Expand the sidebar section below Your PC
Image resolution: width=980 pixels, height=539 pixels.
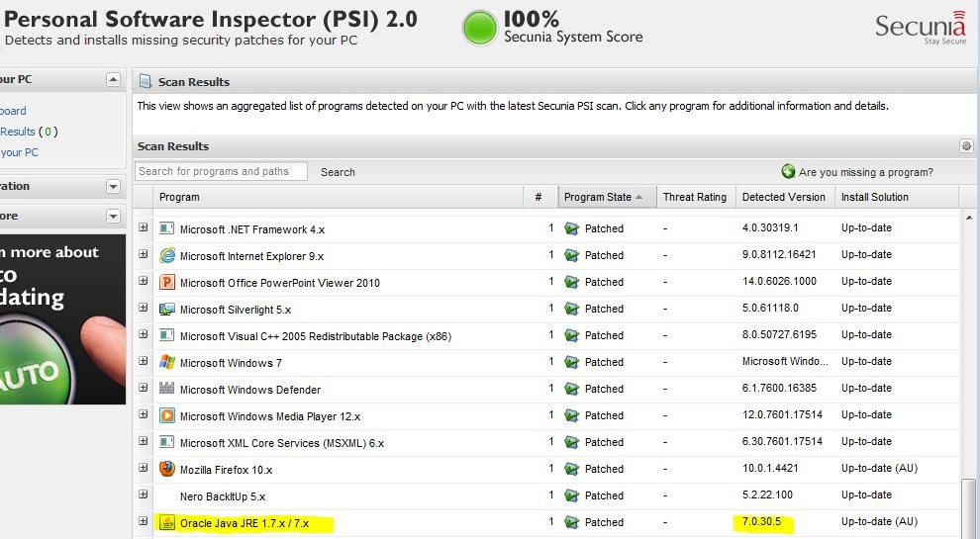click(x=113, y=186)
